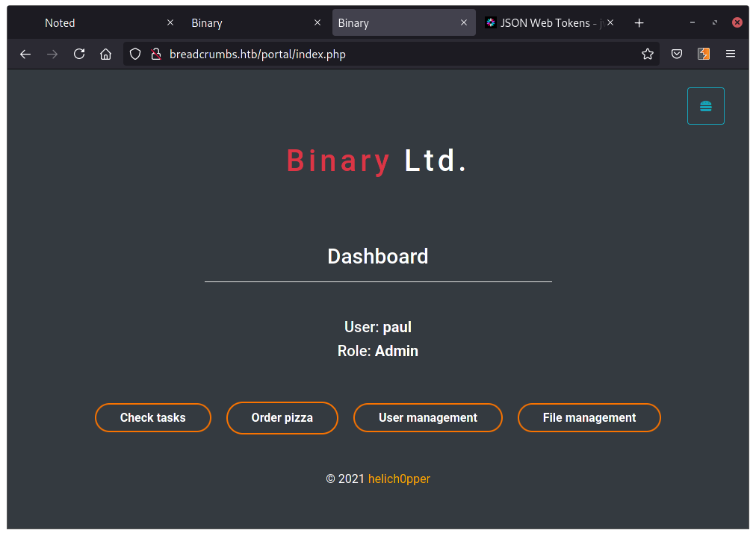This screenshot has height=536, width=756.
Task: View insecure connection padlock details
Action: click(155, 54)
